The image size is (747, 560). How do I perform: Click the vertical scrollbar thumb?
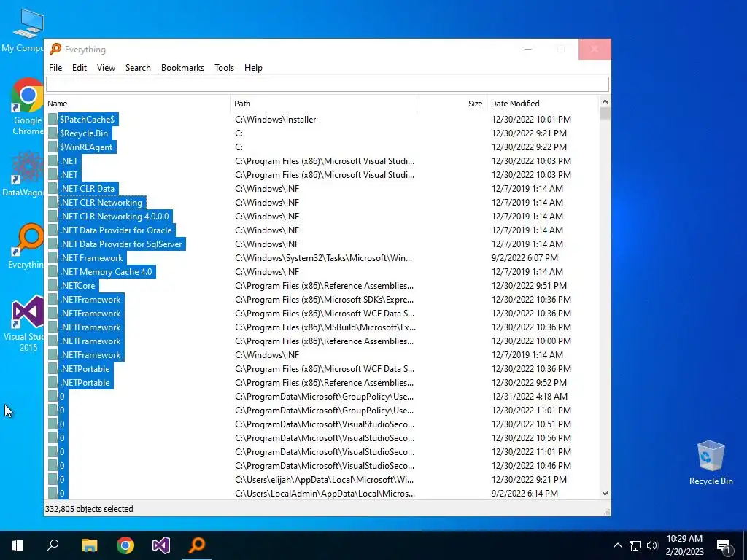coord(605,114)
